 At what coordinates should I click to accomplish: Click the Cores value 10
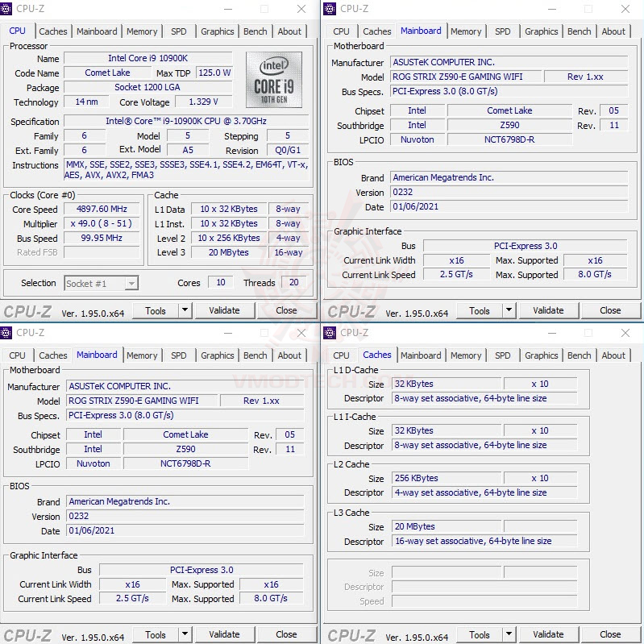click(x=221, y=283)
